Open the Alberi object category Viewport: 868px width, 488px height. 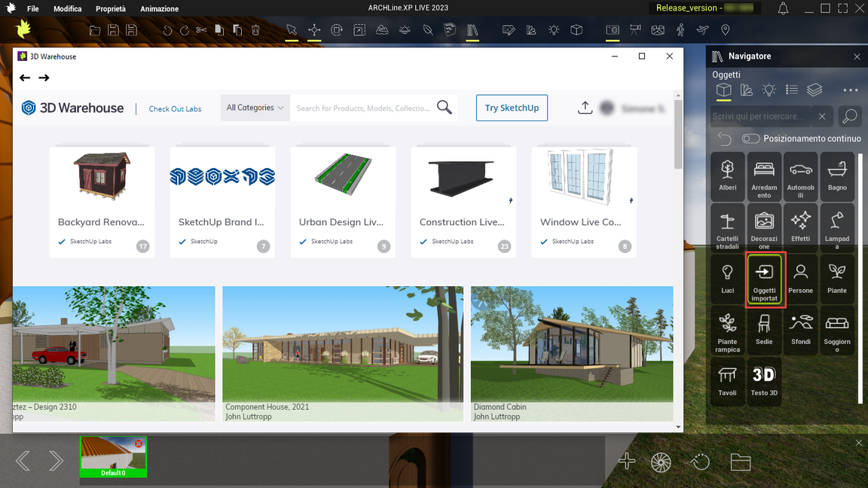coord(727,177)
